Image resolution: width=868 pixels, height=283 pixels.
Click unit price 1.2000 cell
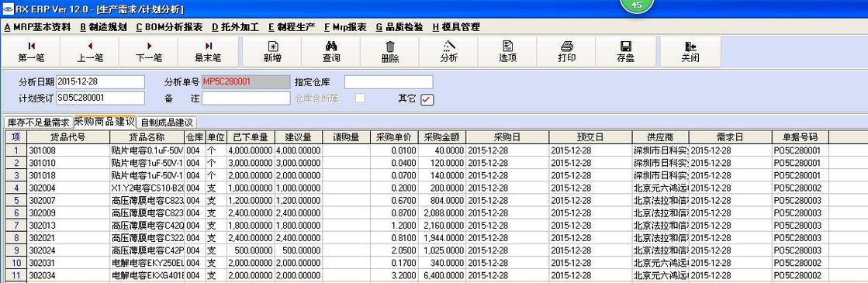(393, 226)
